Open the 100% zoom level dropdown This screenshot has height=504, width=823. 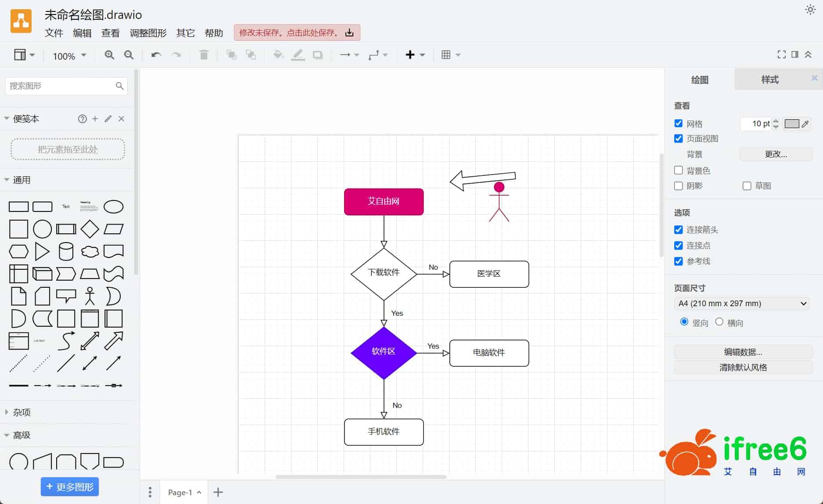coord(69,56)
